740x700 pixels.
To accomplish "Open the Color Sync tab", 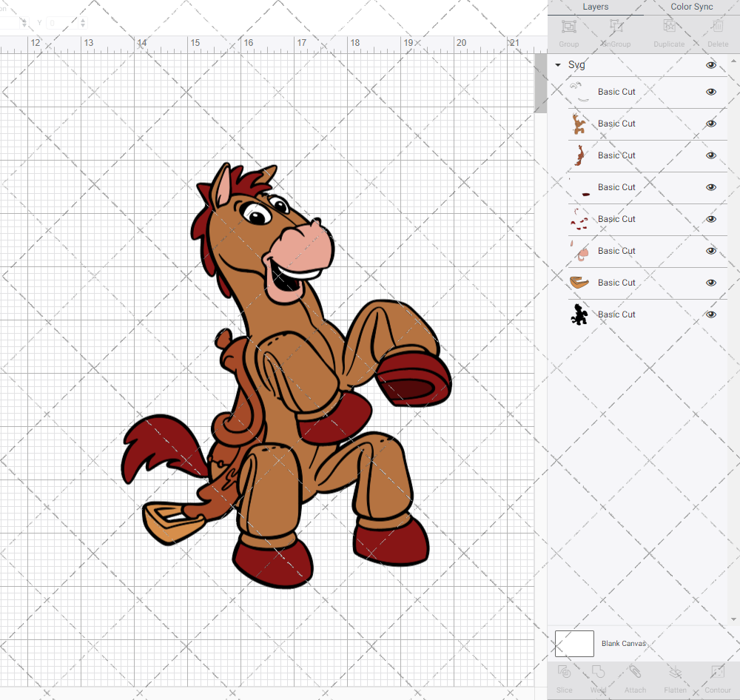I will [x=691, y=7].
